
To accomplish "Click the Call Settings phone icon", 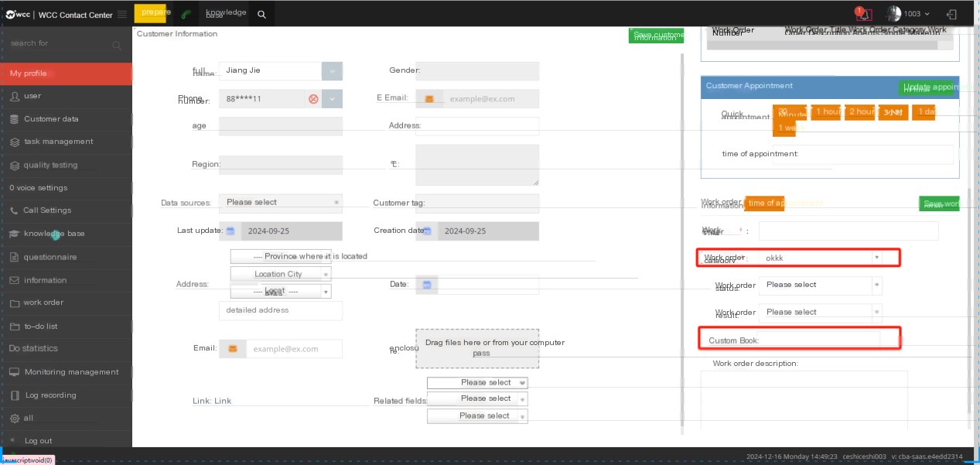I will click(15, 210).
